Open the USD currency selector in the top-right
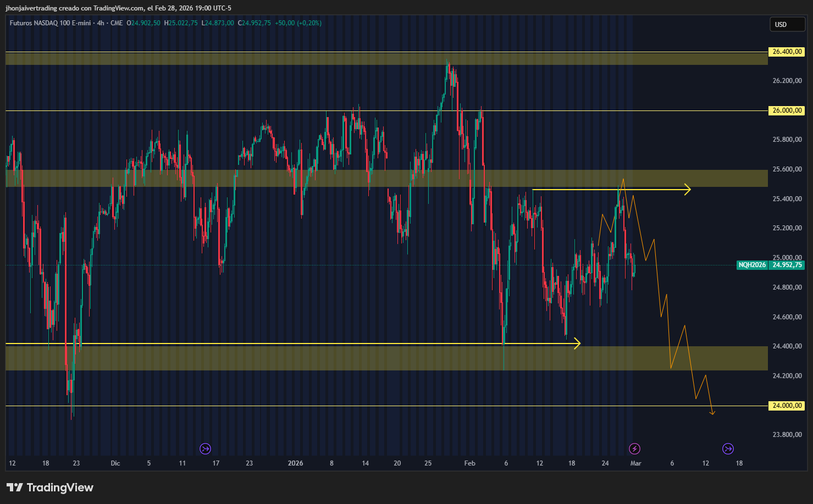Image resolution: width=813 pixels, height=504 pixels. click(x=787, y=24)
